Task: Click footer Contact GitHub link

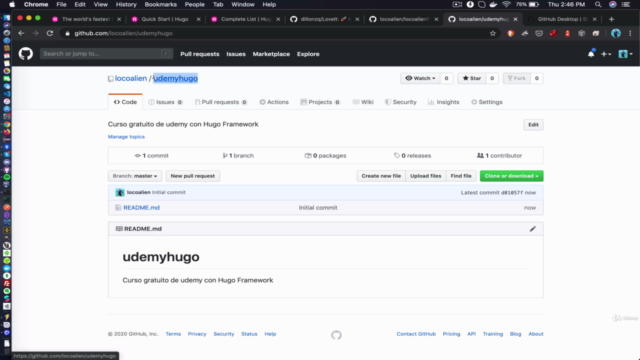Action: pyautogui.click(x=416, y=334)
